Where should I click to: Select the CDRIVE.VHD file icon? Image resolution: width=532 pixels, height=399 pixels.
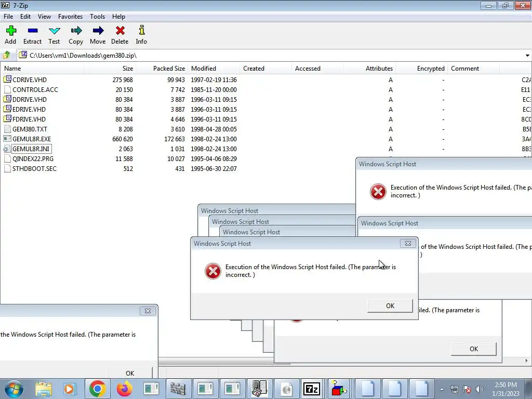tap(7, 79)
